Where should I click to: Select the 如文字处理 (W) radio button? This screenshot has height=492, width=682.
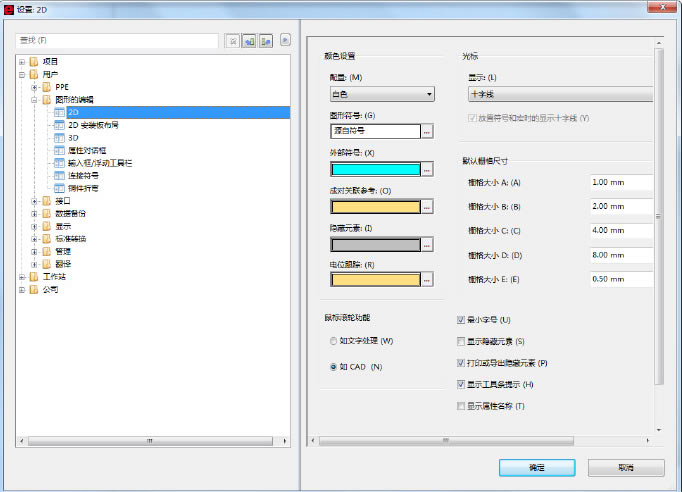pyautogui.click(x=333, y=341)
